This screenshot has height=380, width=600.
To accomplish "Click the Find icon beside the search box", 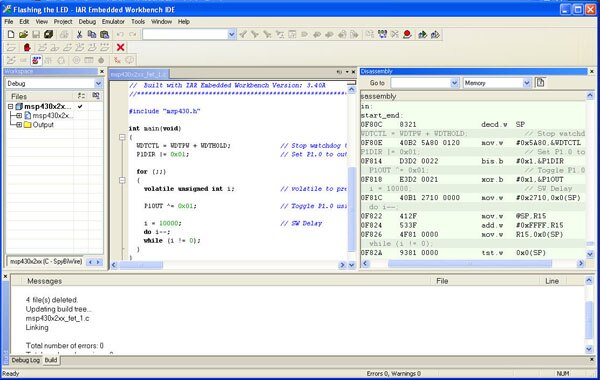I will point(243,34).
